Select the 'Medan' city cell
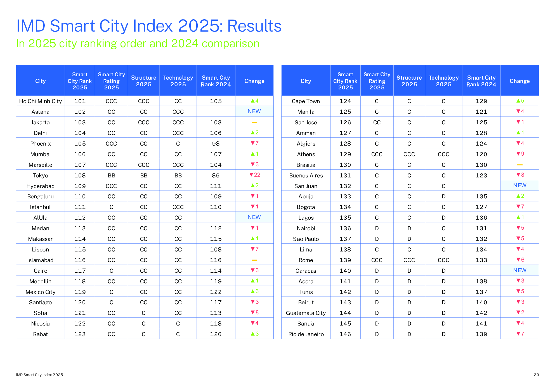The width and height of the screenshot is (555, 392). click(x=41, y=228)
